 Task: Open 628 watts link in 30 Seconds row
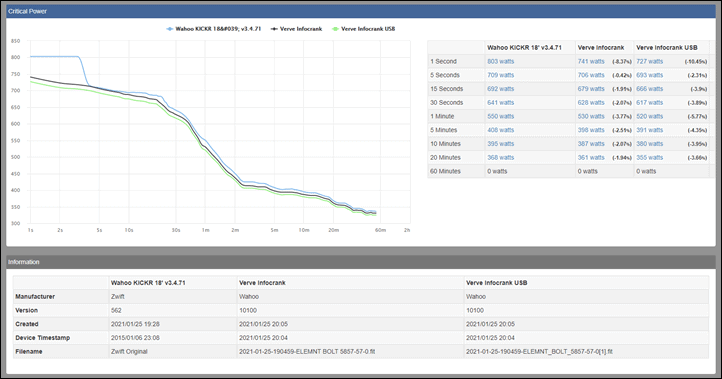591,103
